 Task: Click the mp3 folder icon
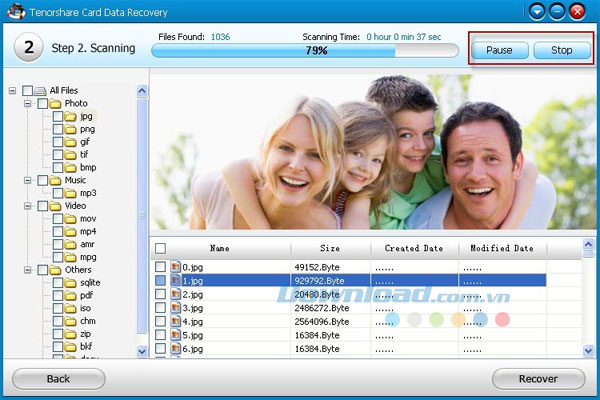coord(71,193)
